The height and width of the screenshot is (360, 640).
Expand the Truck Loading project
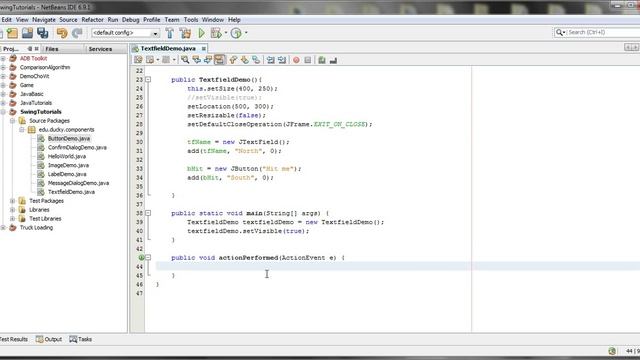[x=3, y=228]
